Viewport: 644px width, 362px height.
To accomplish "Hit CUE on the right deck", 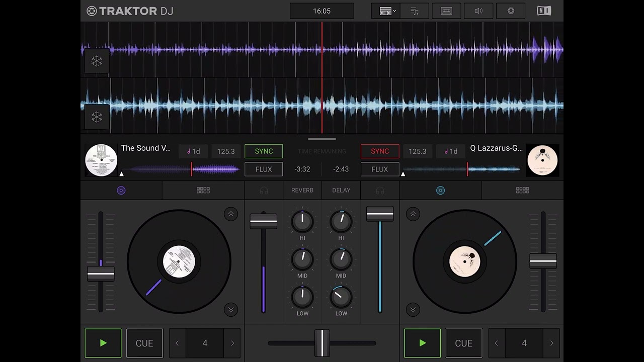I will (x=464, y=343).
